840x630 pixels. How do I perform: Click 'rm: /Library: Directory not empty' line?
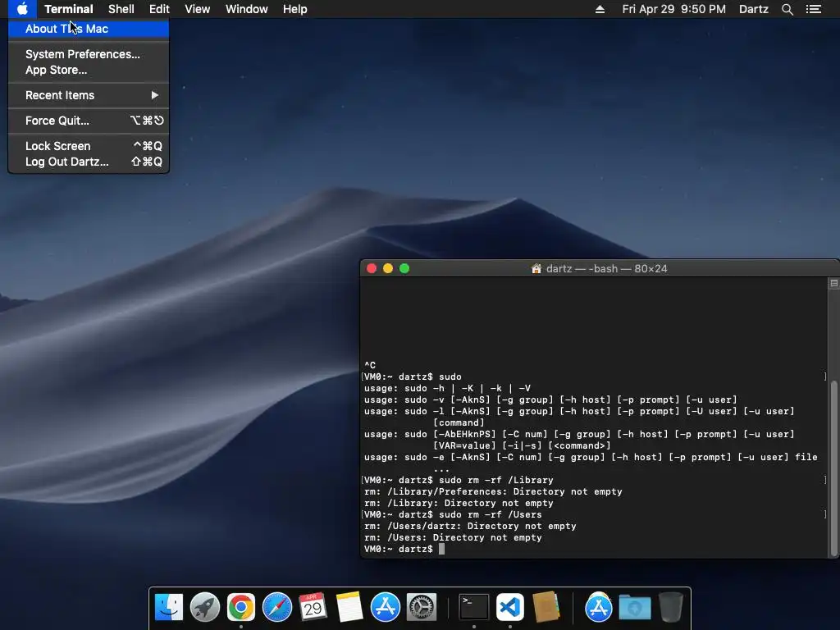459,503
